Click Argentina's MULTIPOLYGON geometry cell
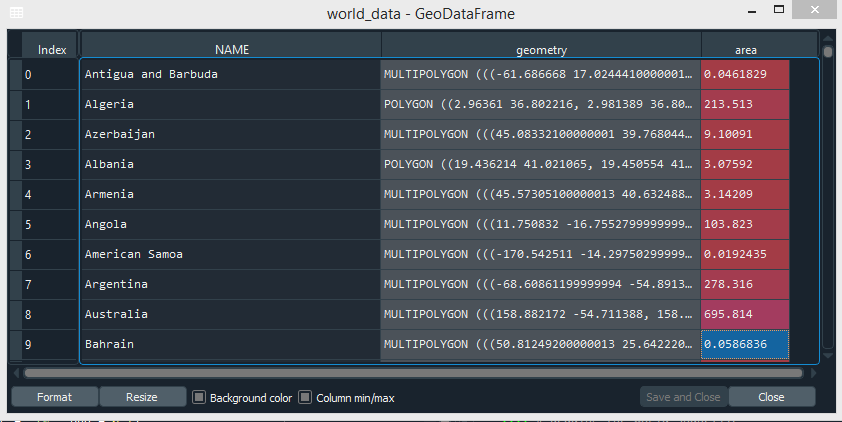This screenshot has height=422, width=842. [540, 285]
